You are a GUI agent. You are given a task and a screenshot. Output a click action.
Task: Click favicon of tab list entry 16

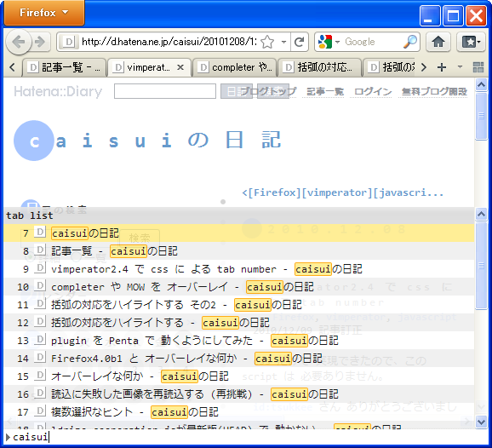click(40, 393)
